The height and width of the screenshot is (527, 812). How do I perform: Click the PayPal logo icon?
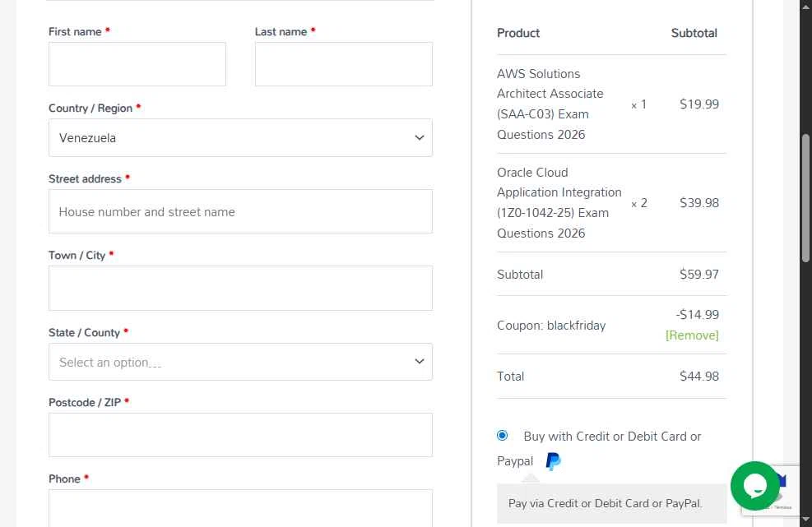(x=553, y=460)
